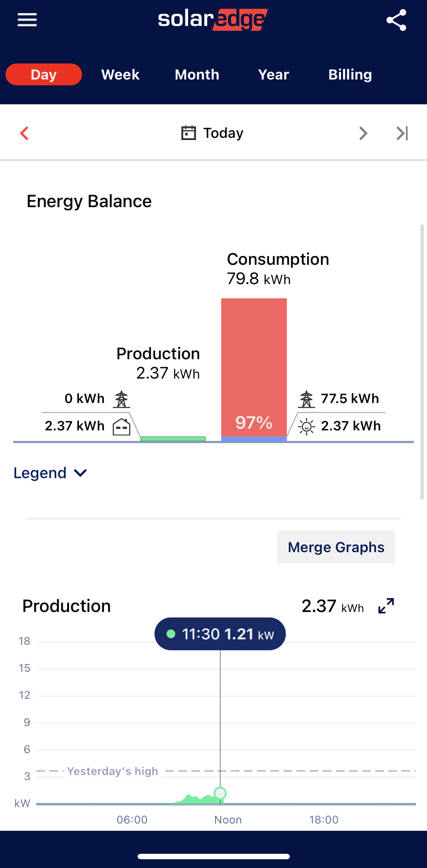Open the hamburger menu

point(27,20)
